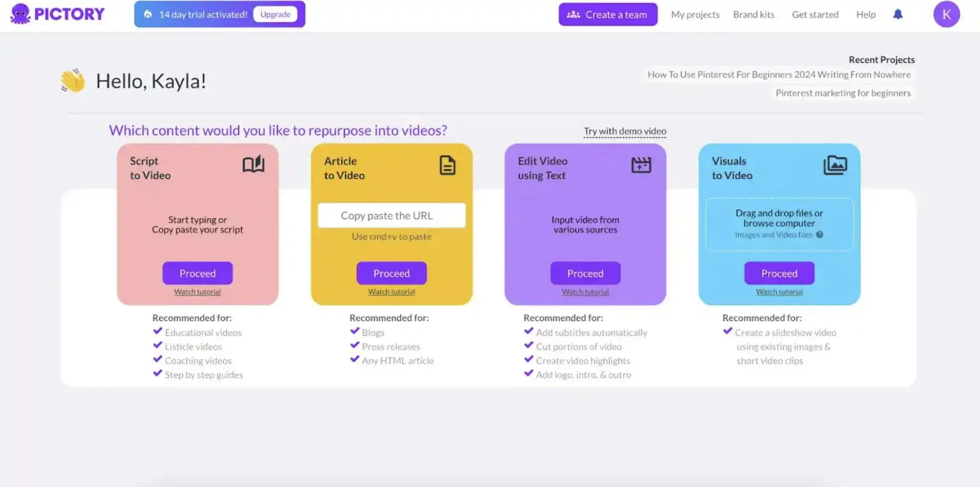This screenshot has width=980, height=487.
Task: Click the Edit Video clapperboard icon
Action: tap(641, 165)
